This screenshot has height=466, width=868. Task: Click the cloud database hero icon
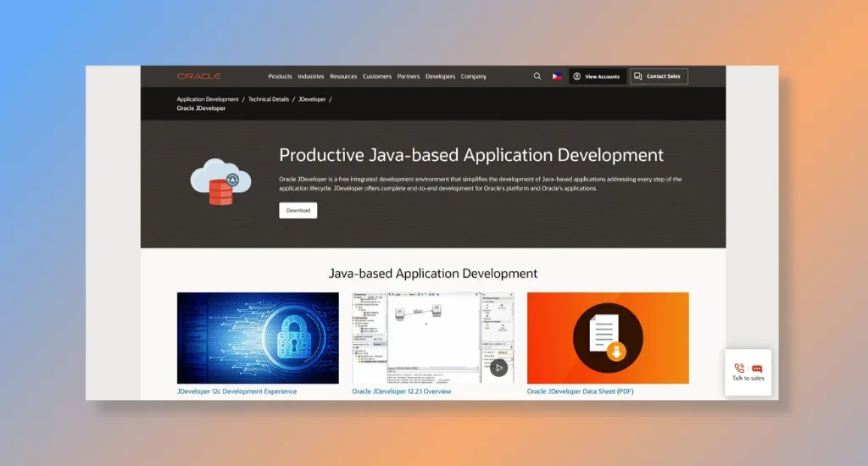220,181
